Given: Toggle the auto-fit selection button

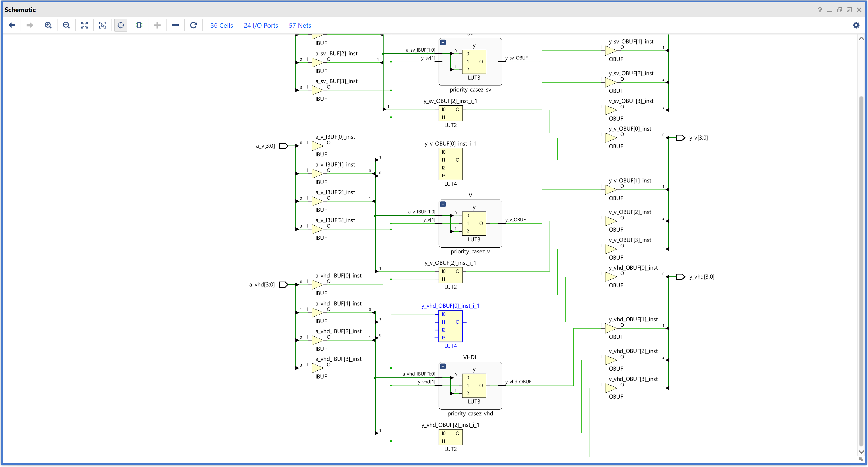Looking at the screenshot, I should (121, 25).
